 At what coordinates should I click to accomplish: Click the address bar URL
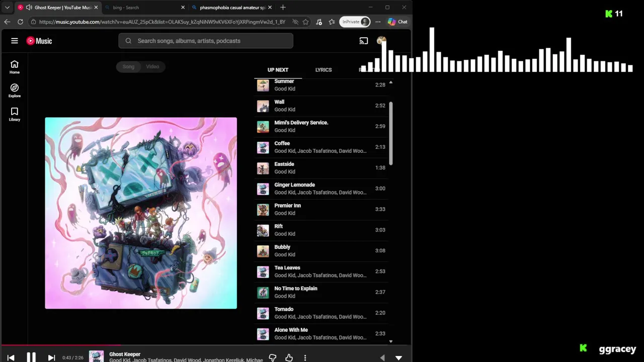pyautogui.click(x=162, y=22)
